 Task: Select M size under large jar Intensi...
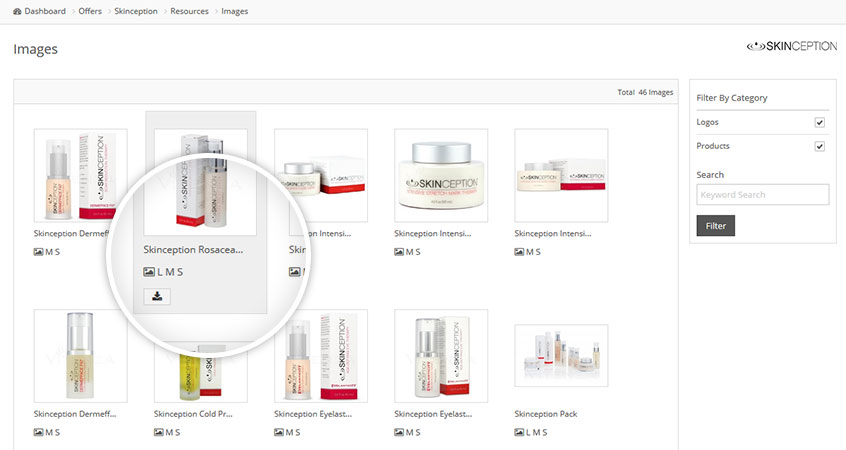pos(409,252)
